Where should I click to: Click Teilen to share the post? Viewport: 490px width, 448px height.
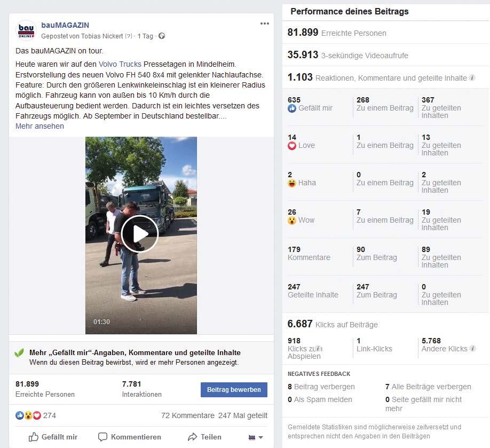pyautogui.click(x=204, y=437)
